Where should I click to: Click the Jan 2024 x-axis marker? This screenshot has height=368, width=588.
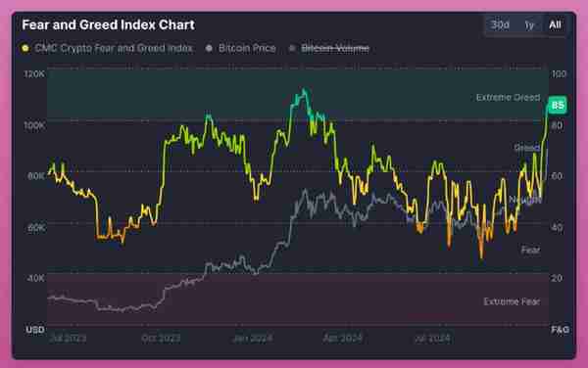pyautogui.click(x=253, y=339)
